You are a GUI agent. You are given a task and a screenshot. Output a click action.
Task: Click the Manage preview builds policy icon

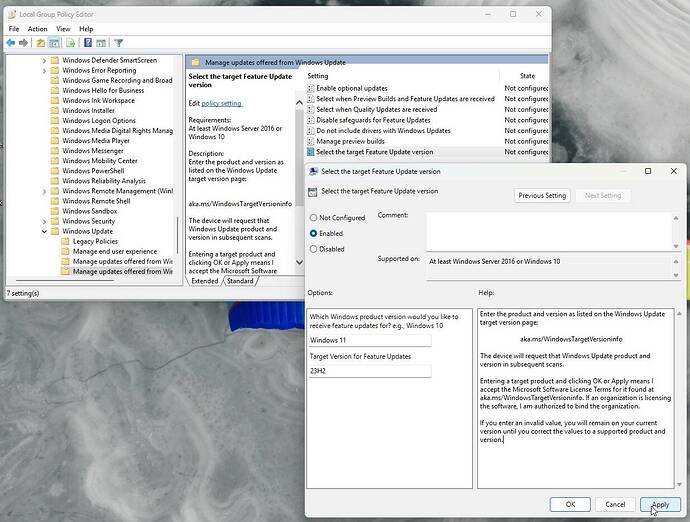(311, 141)
